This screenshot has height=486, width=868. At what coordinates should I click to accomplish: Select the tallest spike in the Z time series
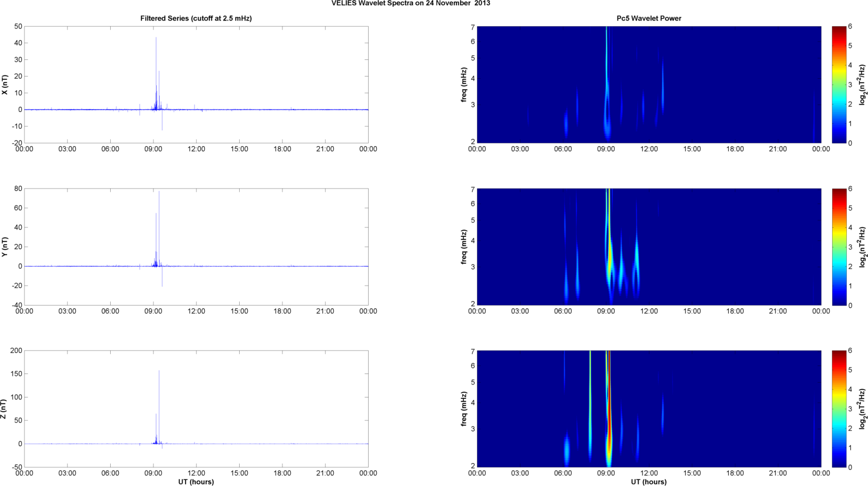[x=159, y=407]
